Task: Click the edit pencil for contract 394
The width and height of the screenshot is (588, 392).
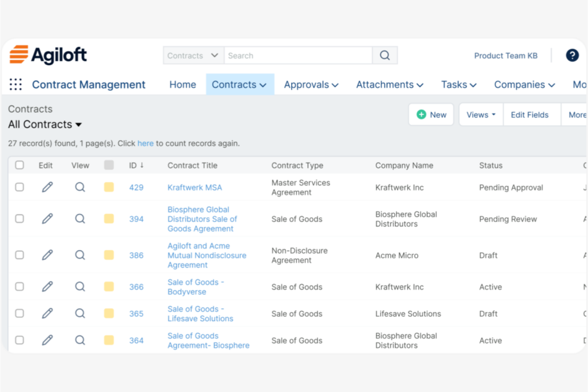Action: (47, 218)
